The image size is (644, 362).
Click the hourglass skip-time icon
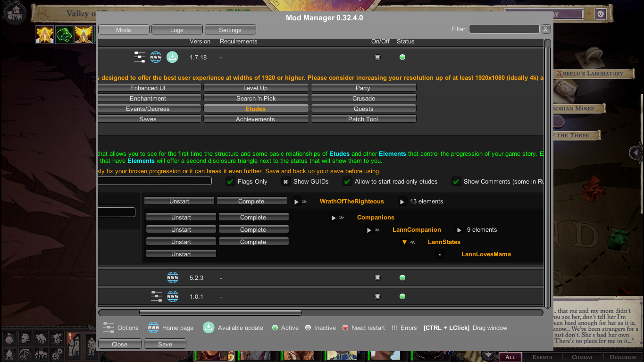(25, 354)
